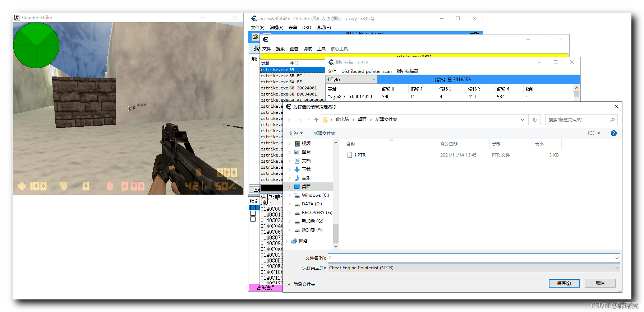Image resolution: width=644 pixels, height=312 pixels.
Task: Select the 音乐 folder in the tree
Action: [306, 178]
